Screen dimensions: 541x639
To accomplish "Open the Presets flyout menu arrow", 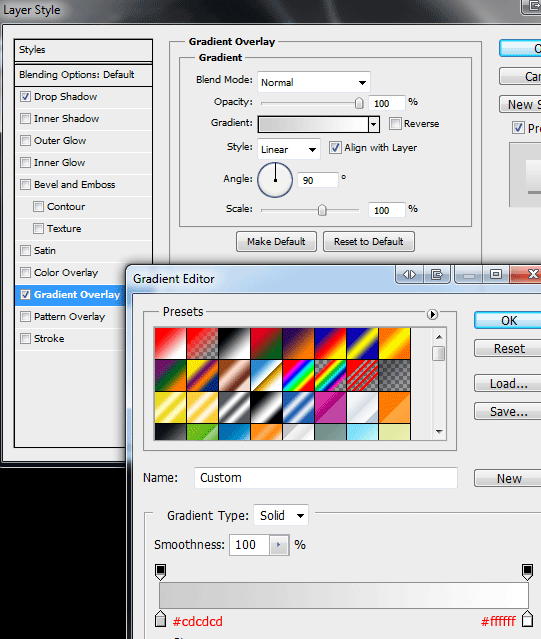I will click(432, 314).
